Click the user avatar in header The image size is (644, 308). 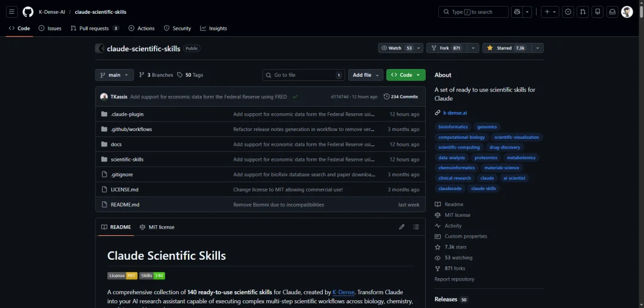click(627, 12)
